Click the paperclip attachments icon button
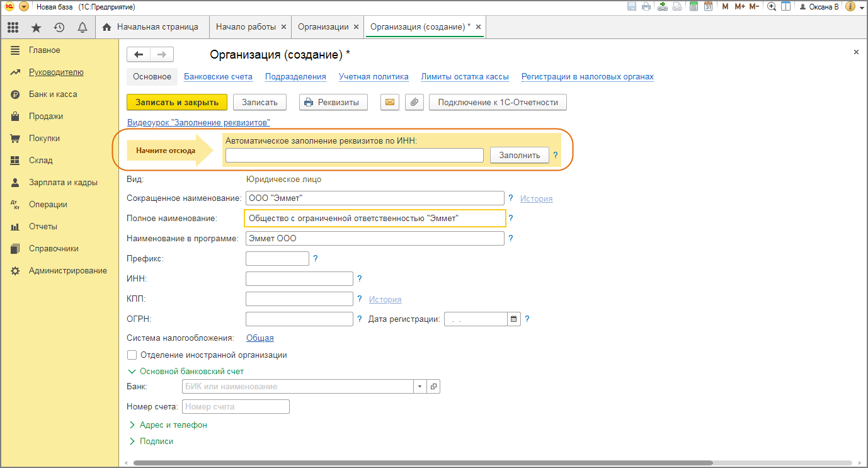This screenshot has height=468, width=868. pos(414,102)
